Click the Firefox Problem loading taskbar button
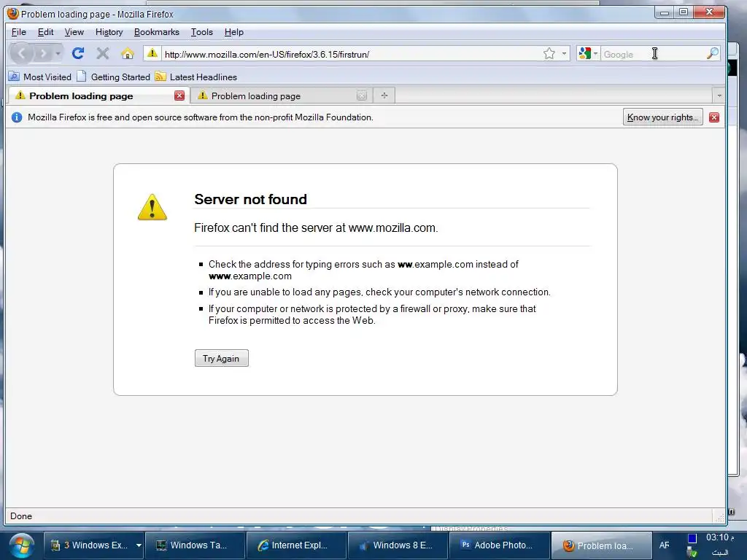Screen dimensions: 747x560 (x=601, y=545)
